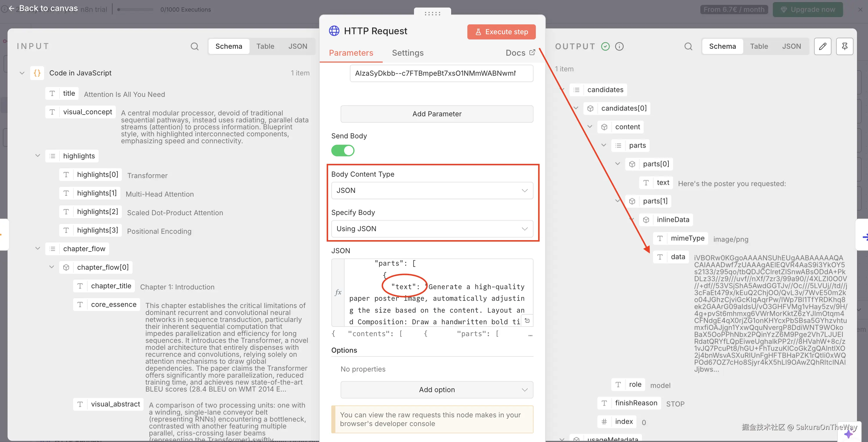The width and height of the screenshot is (868, 442).
Task: Click the type icon beside finishReason
Action: pos(604,403)
